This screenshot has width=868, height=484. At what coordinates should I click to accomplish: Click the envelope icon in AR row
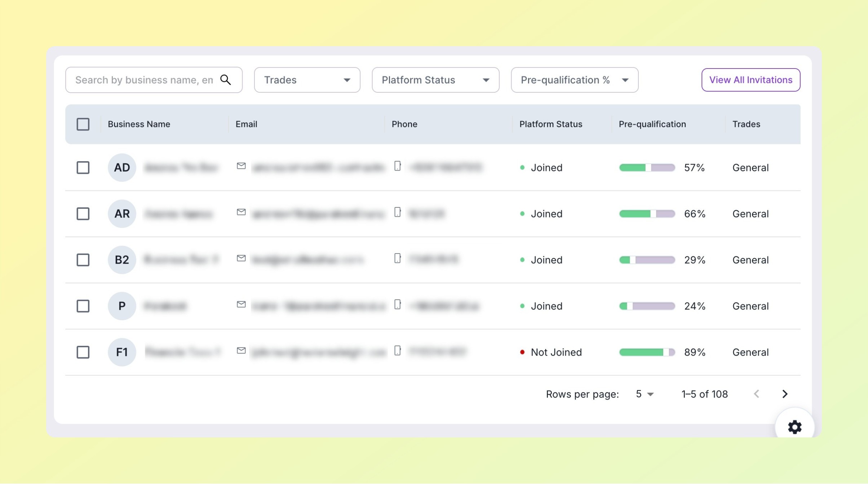[241, 212]
